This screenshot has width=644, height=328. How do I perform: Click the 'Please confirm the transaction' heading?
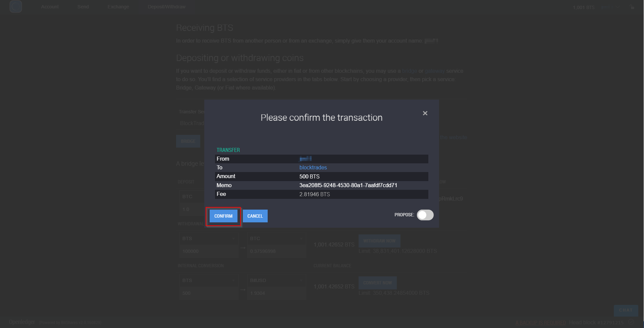pos(321,118)
